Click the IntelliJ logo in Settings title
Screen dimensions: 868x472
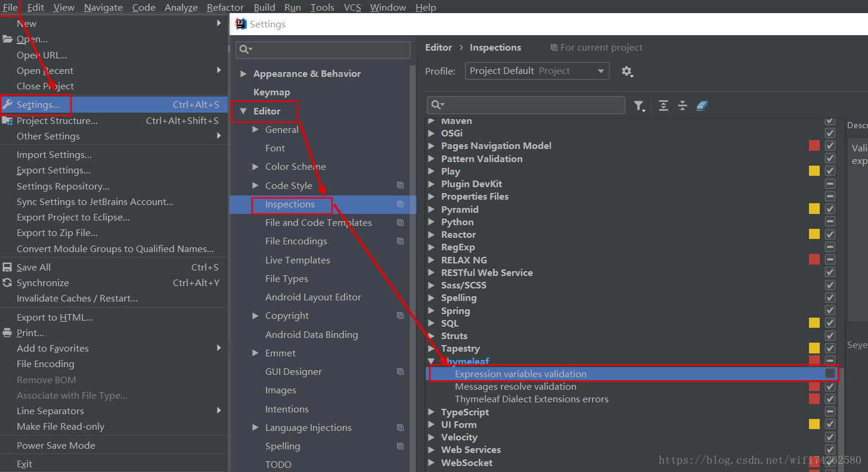[241, 24]
